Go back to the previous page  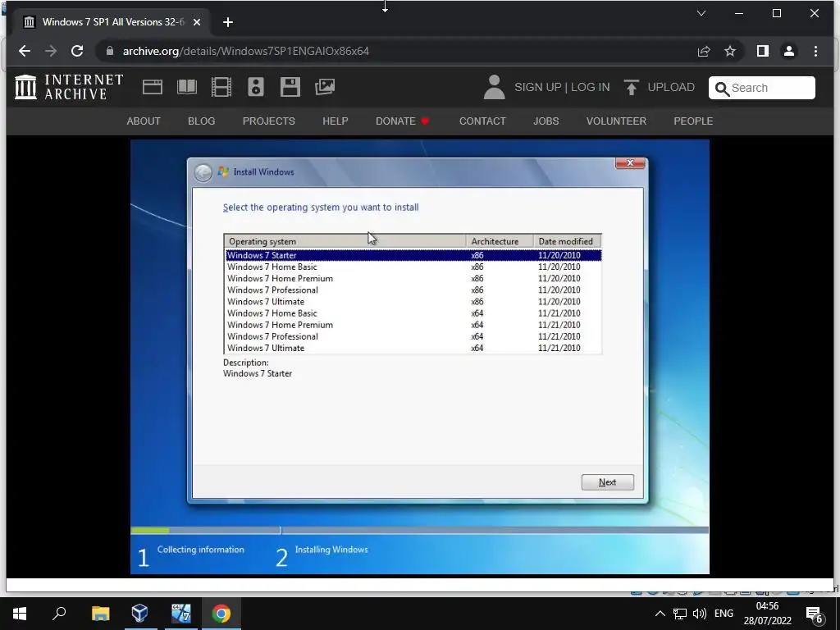tap(25, 51)
